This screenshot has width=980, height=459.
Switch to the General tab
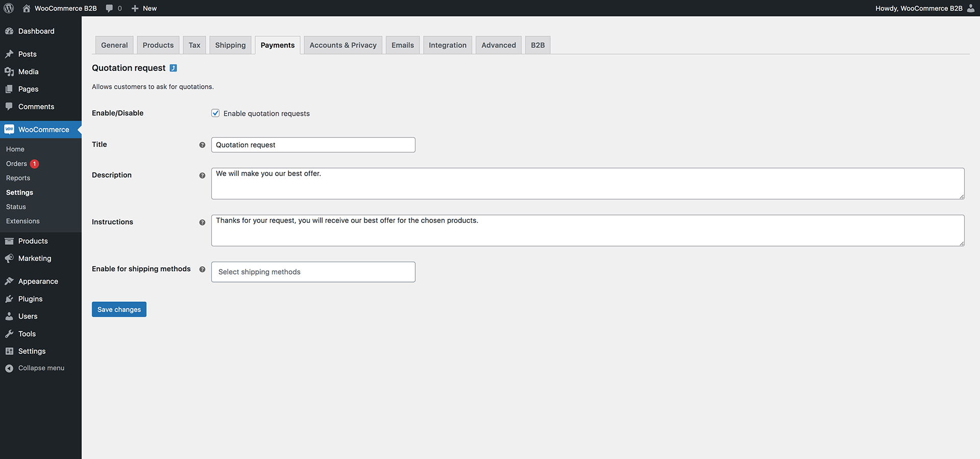click(114, 45)
